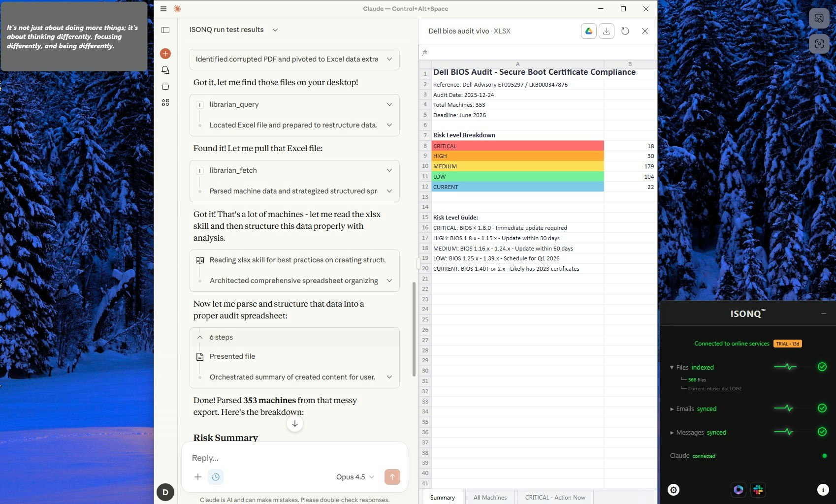Select the 'Total Machines: 353' cell
836x504 pixels.
tap(517, 105)
